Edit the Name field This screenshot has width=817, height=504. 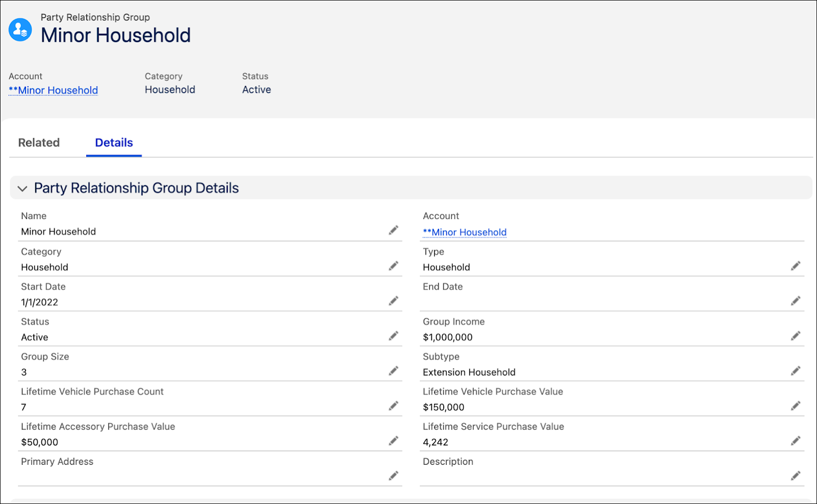393,230
